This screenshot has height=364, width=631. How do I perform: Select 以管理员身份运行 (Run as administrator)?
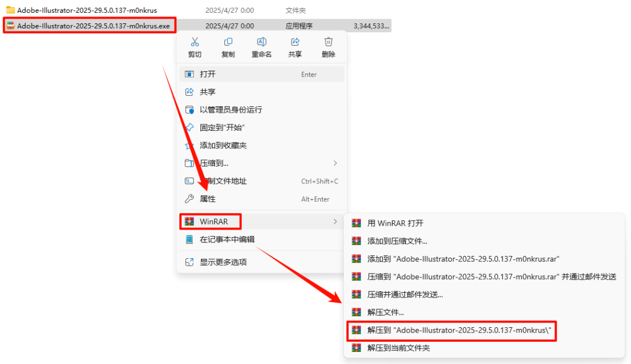[262, 110]
